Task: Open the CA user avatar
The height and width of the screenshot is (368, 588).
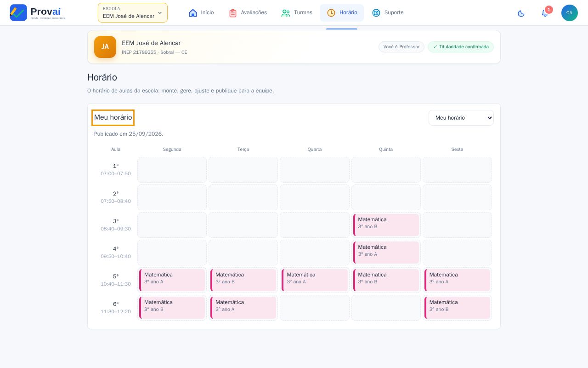Action: [570, 13]
